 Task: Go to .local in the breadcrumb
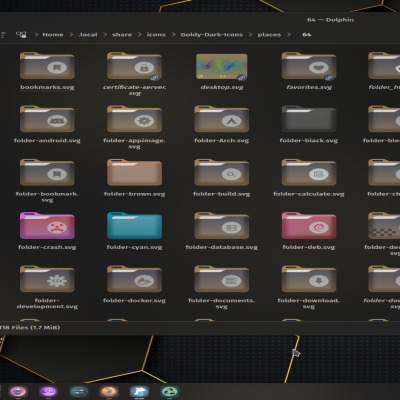[x=88, y=35]
